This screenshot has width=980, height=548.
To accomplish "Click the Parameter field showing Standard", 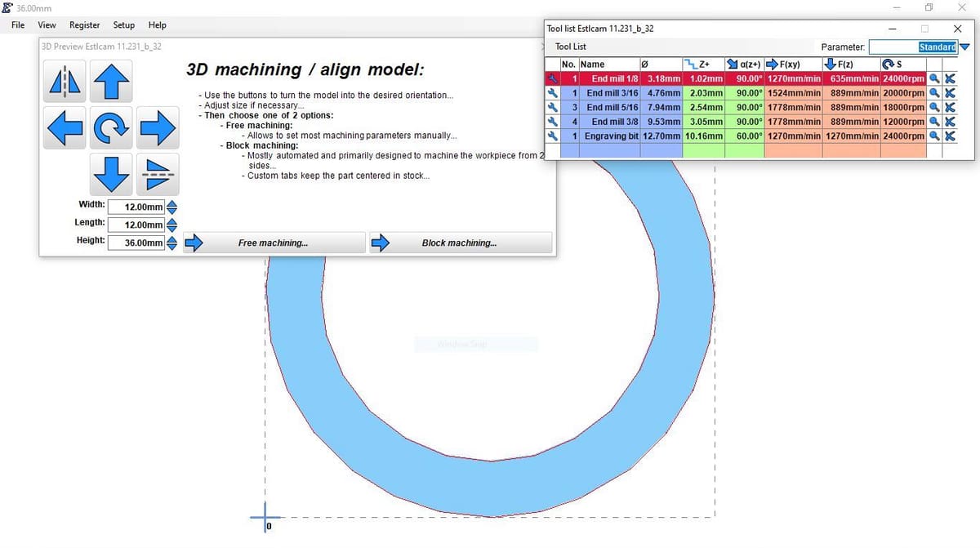I will pyautogui.click(x=913, y=47).
